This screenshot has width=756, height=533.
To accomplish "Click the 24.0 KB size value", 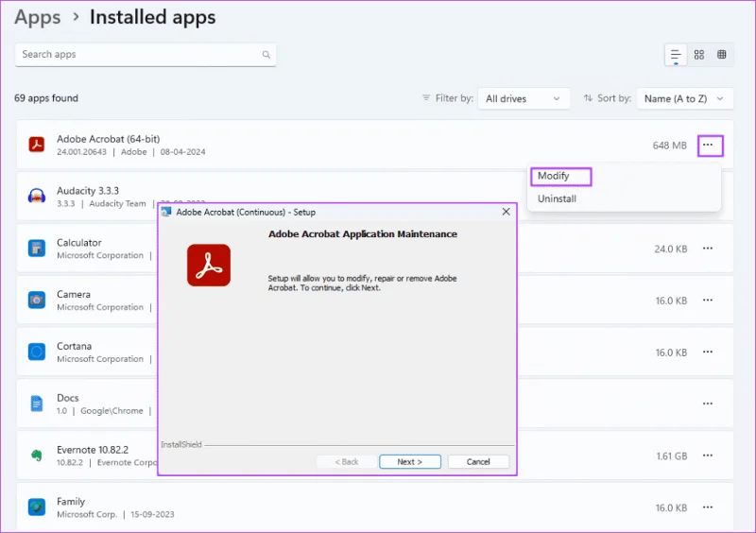I will 671,249.
